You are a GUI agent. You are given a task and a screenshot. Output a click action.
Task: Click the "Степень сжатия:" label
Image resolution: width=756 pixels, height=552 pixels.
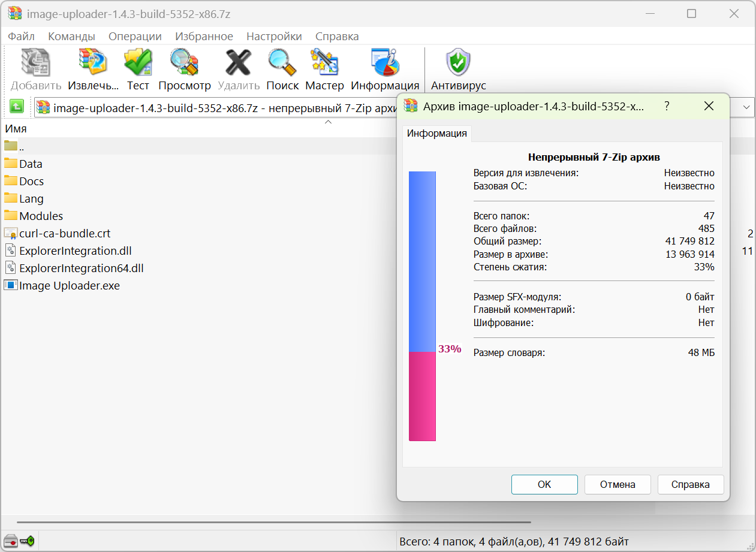click(510, 267)
